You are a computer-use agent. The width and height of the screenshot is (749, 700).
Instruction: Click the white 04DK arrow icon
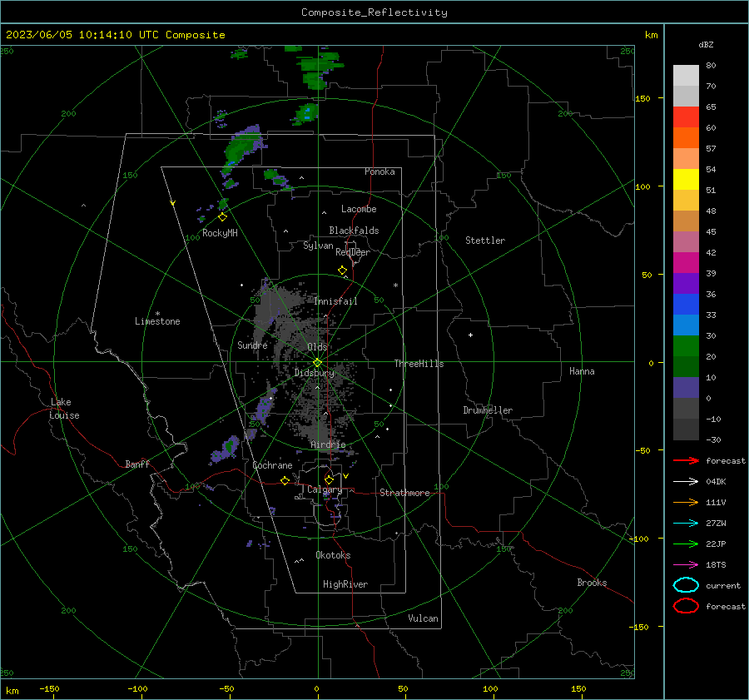pos(686,481)
